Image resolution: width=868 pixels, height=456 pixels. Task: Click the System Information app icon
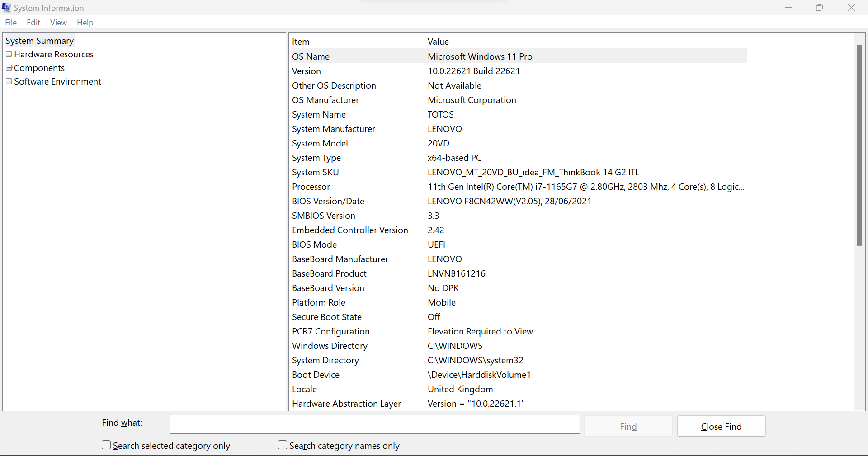(x=6, y=8)
